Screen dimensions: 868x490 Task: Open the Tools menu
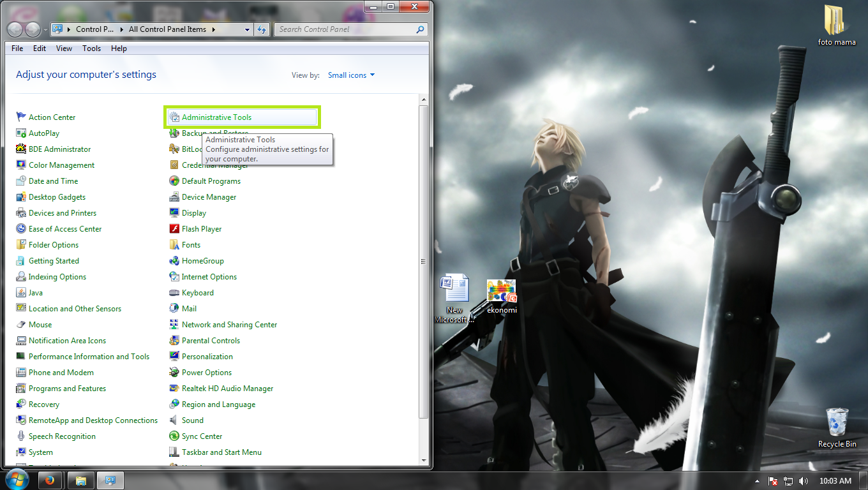pos(91,48)
